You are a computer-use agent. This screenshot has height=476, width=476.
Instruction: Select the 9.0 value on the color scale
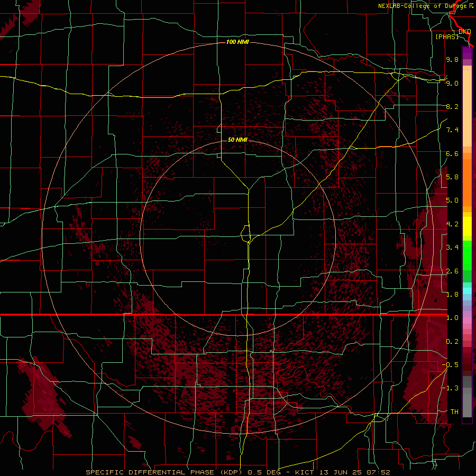click(452, 83)
